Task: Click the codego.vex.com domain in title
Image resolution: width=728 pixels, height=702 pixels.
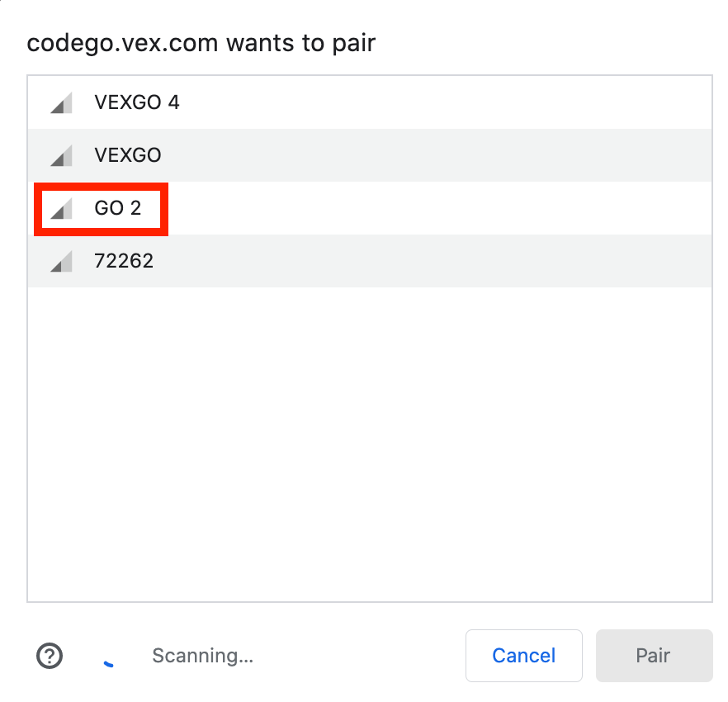Action: pos(122,43)
